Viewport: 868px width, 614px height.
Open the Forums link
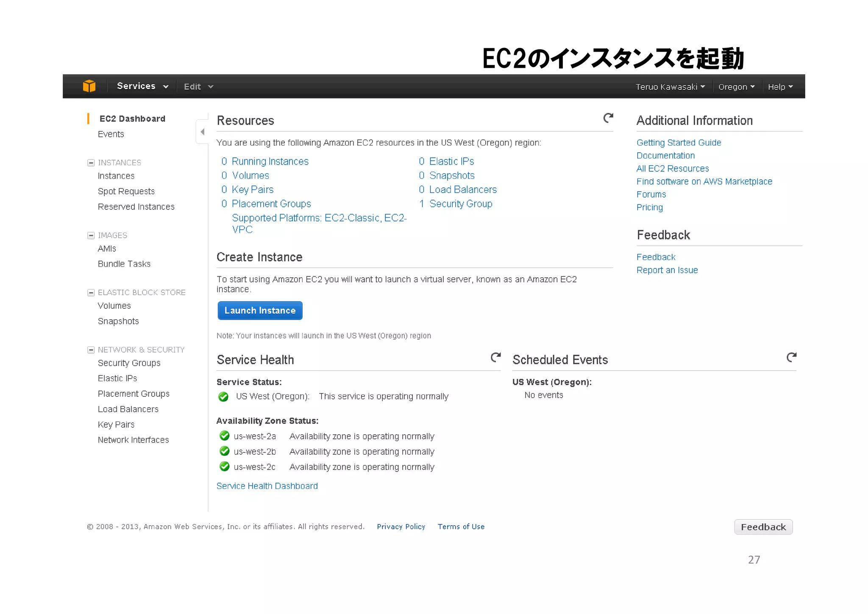pos(651,194)
